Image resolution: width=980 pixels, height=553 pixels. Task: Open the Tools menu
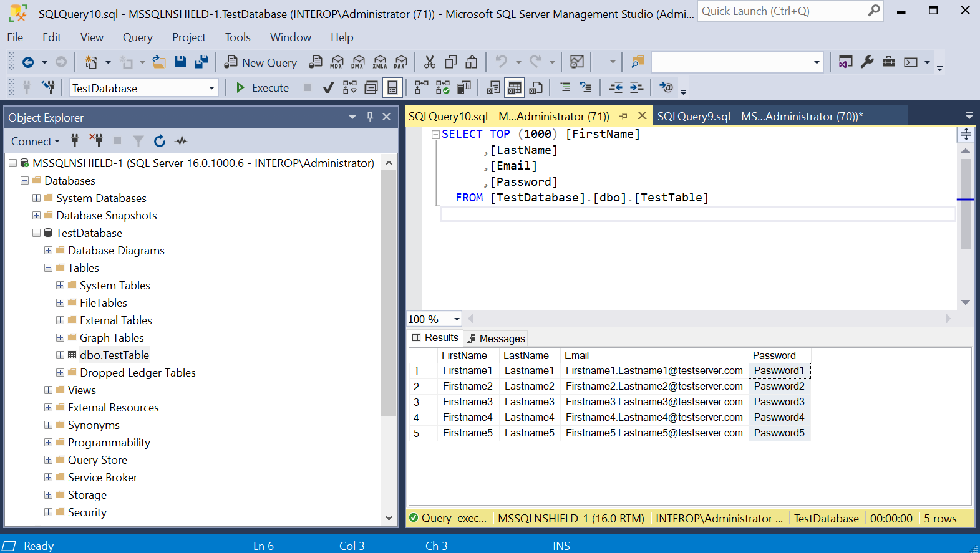point(238,37)
